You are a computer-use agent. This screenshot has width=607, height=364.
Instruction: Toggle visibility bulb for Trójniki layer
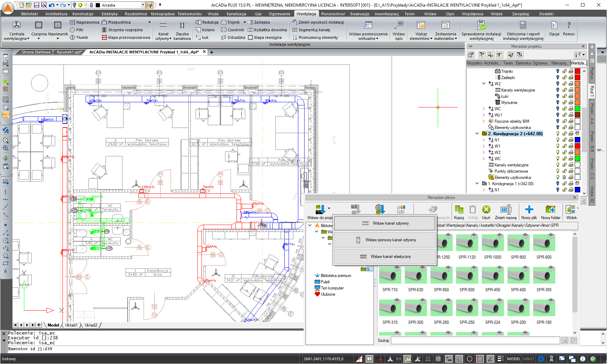(558, 71)
